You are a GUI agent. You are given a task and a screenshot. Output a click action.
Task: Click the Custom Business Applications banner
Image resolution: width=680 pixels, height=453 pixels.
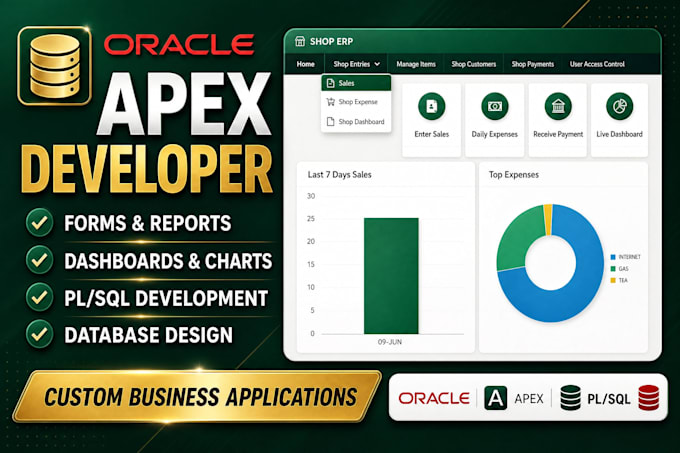[197, 397]
